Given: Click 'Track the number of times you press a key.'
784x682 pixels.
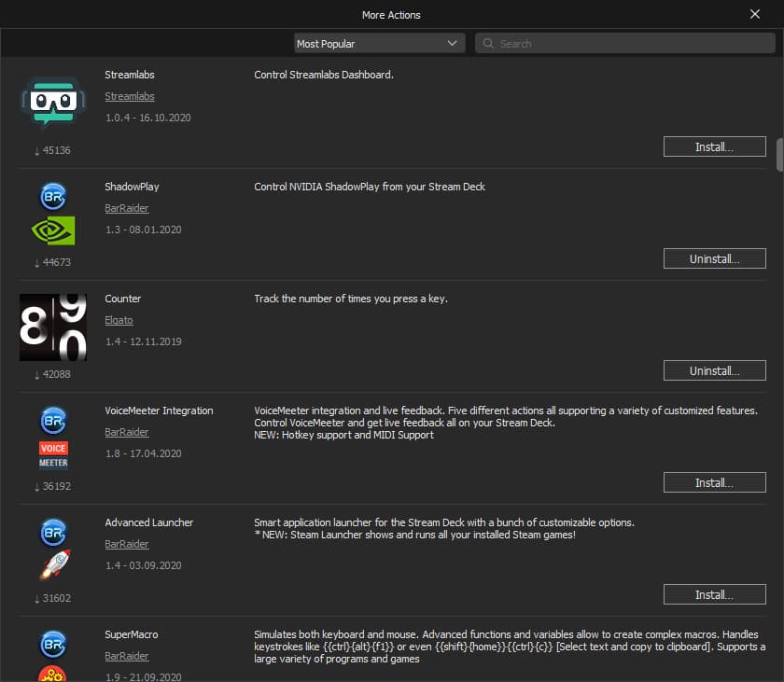Looking at the screenshot, I should [x=351, y=299].
